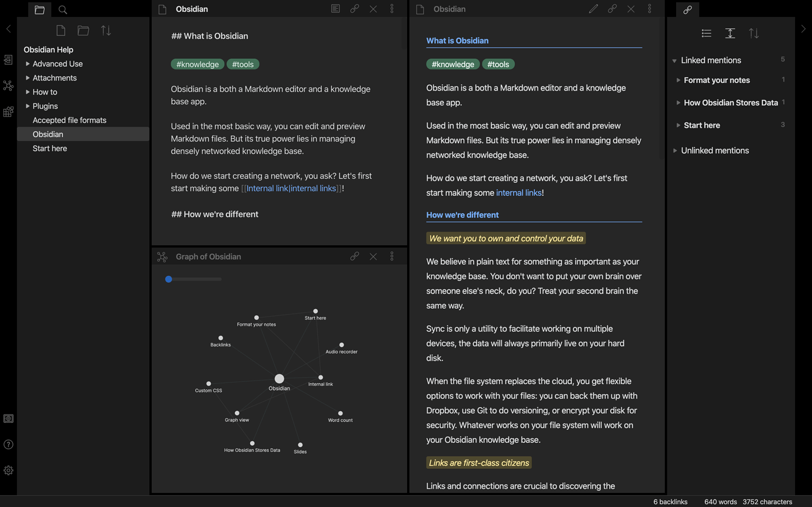Select the Custom CSS graph node

click(x=208, y=383)
